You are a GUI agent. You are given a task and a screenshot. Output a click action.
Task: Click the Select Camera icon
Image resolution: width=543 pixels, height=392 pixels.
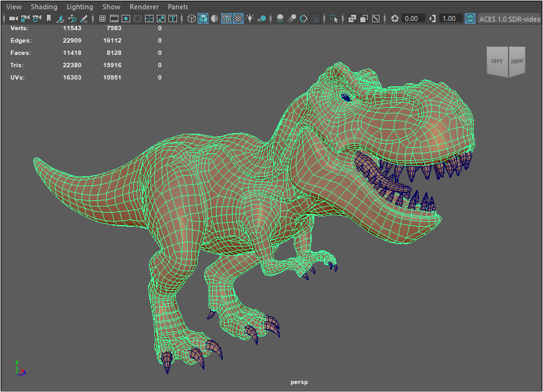coord(13,18)
